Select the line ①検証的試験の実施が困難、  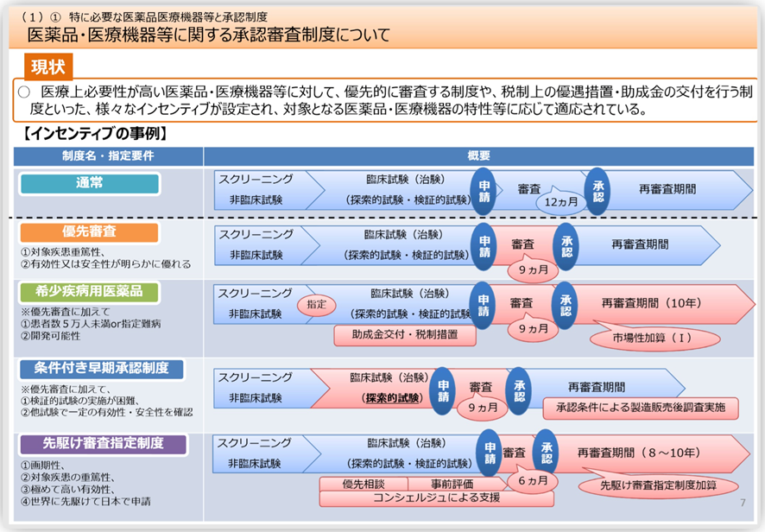[80, 401]
